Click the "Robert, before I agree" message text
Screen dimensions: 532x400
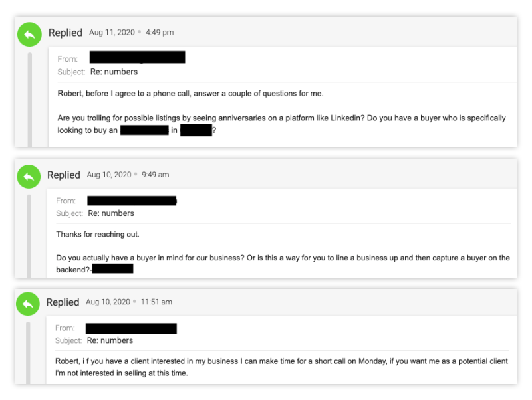[x=190, y=94]
